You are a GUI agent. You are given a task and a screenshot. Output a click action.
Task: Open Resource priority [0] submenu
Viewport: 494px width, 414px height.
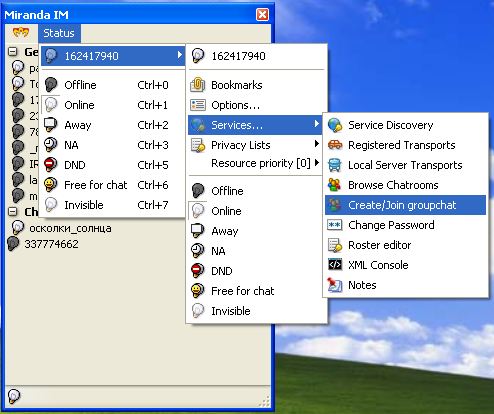pyautogui.click(x=255, y=163)
